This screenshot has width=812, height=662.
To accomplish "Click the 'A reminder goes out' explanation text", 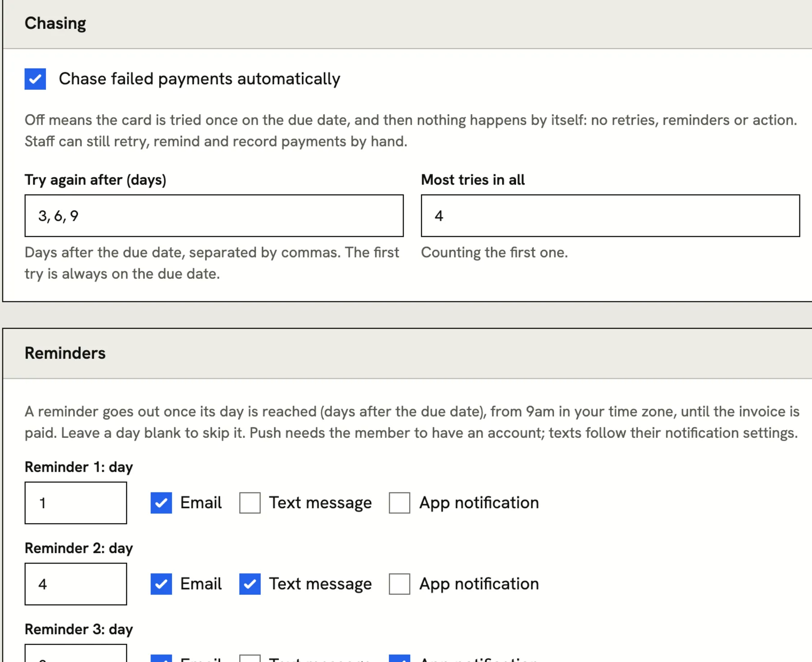I will [412, 422].
